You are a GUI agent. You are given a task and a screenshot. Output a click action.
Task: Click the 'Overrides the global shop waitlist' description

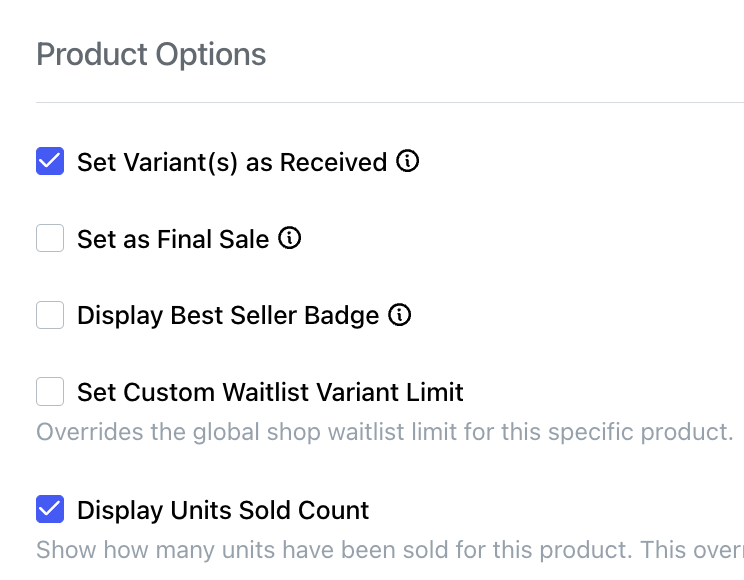[385, 432]
